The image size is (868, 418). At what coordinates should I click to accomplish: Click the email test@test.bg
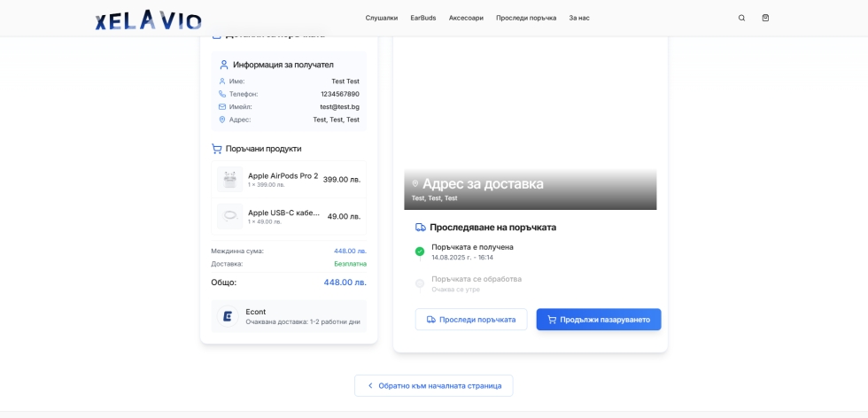click(x=339, y=107)
